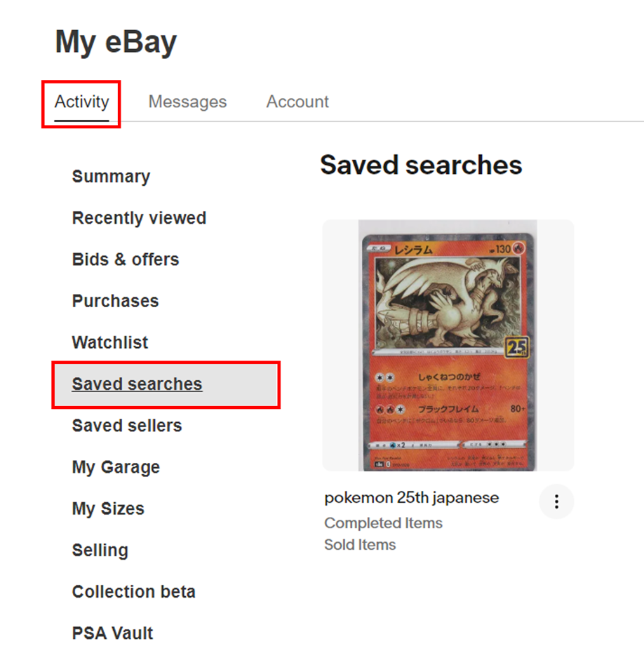Screen dimensions: 644x667
Task: Select Saved searches in the sidebar
Action: pos(137,384)
